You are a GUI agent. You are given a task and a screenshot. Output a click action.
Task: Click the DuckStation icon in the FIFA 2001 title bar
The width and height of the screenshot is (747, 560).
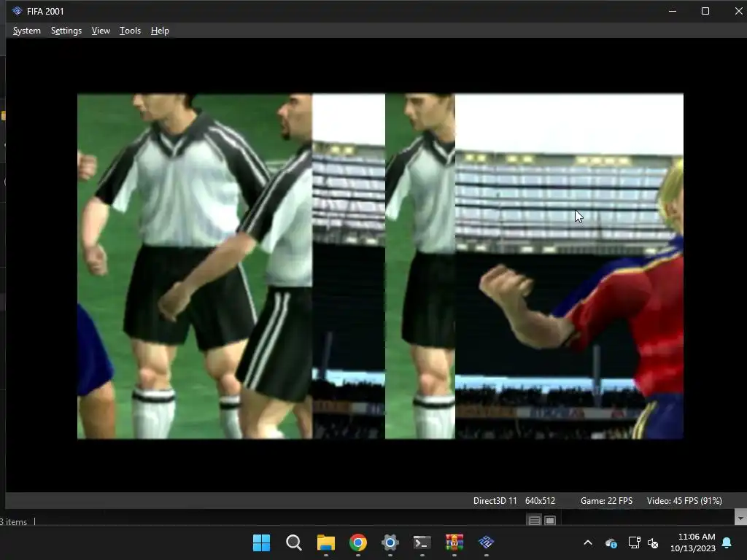point(18,11)
